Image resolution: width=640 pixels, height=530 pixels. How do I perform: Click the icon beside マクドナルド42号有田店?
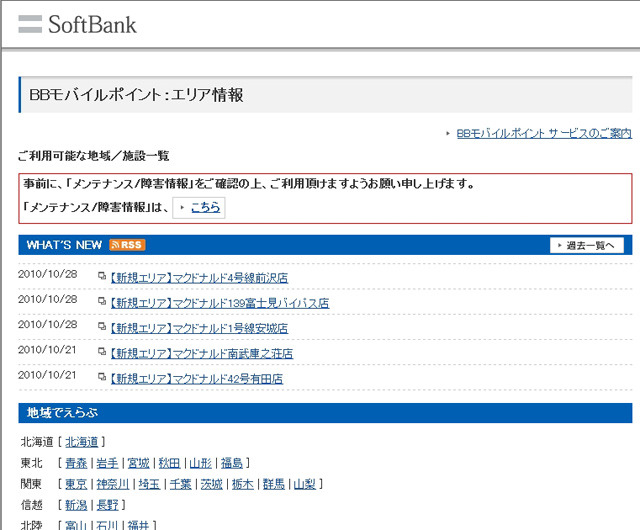(102, 378)
